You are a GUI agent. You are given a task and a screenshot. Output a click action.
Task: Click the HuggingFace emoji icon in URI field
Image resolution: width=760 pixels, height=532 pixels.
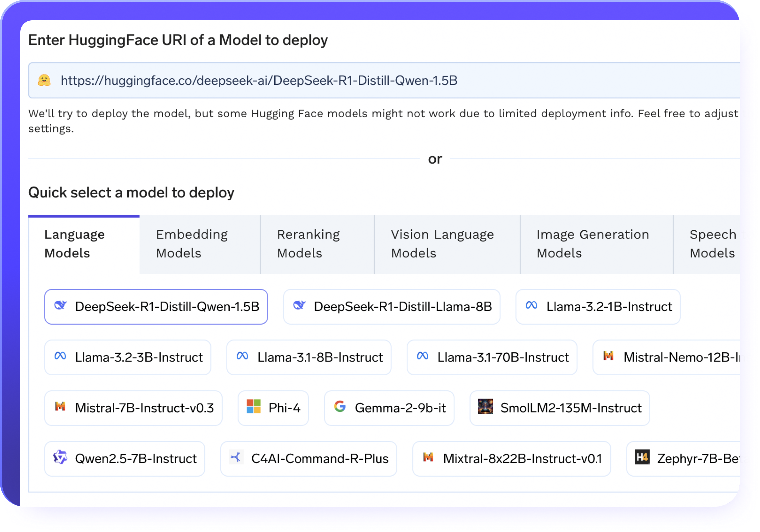click(44, 80)
